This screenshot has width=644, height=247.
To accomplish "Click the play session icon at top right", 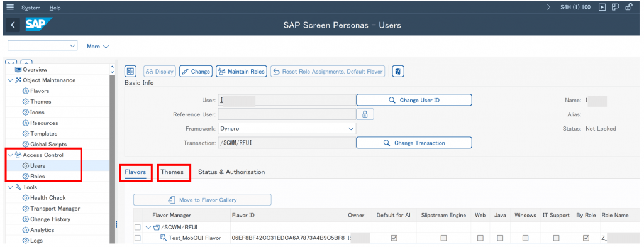I will point(602,7).
